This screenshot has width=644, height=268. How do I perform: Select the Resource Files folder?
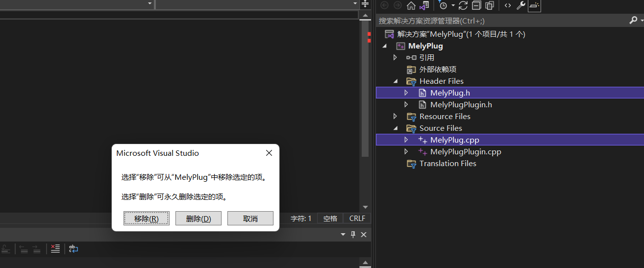click(445, 117)
